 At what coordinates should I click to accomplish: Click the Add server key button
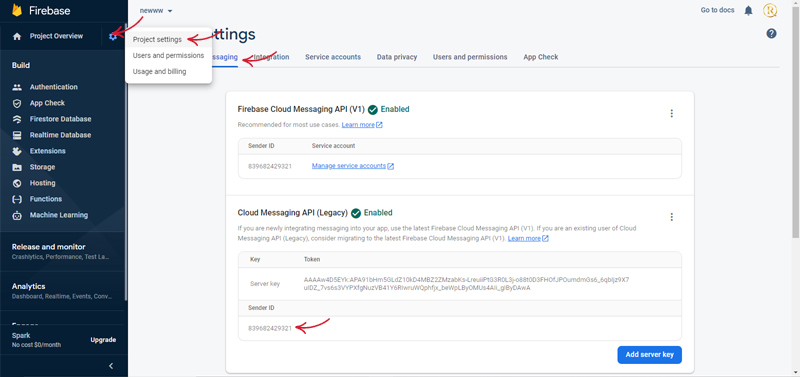[649, 355]
